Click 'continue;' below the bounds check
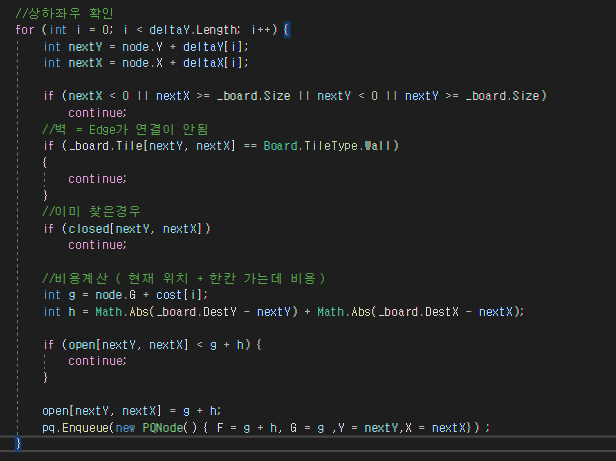The width and height of the screenshot is (616, 461). click(x=97, y=113)
